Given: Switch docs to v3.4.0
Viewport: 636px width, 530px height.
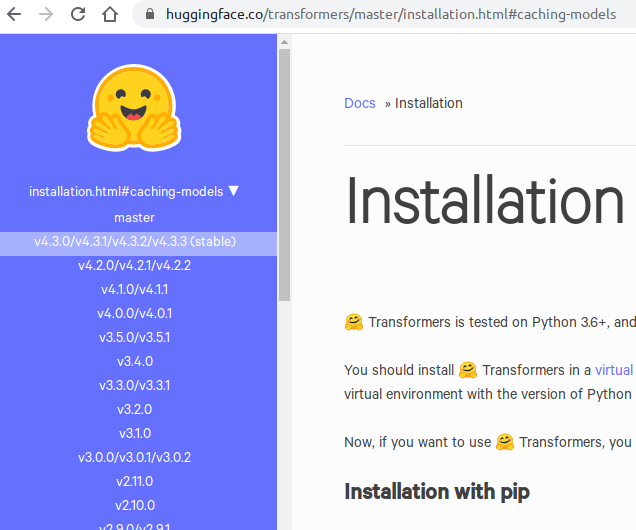Looking at the screenshot, I should 135,361.
